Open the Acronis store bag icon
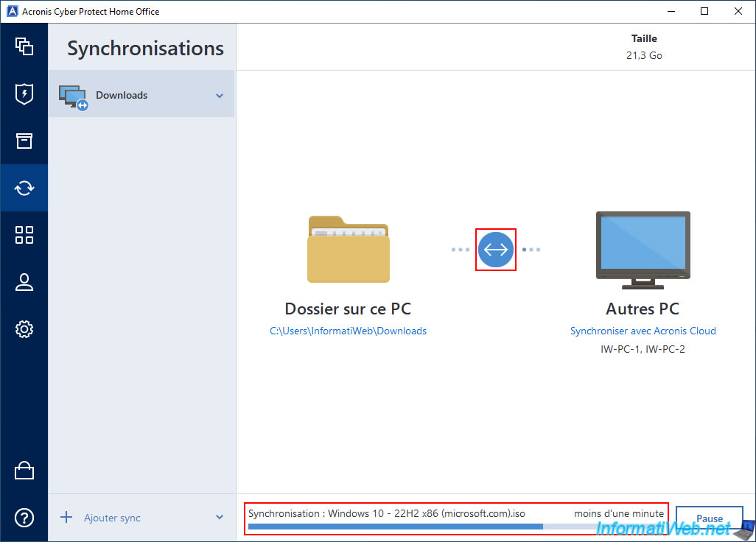The image size is (756, 542). pos(24,471)
